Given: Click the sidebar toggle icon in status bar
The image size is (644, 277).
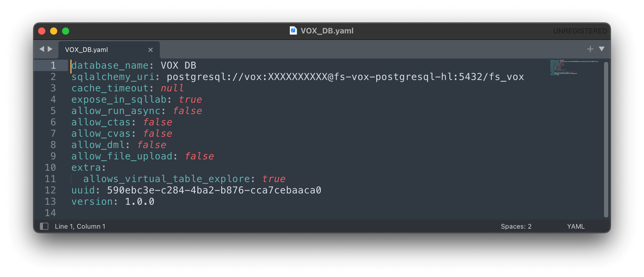Looking at the screenshot, I should tap(44, 226).
